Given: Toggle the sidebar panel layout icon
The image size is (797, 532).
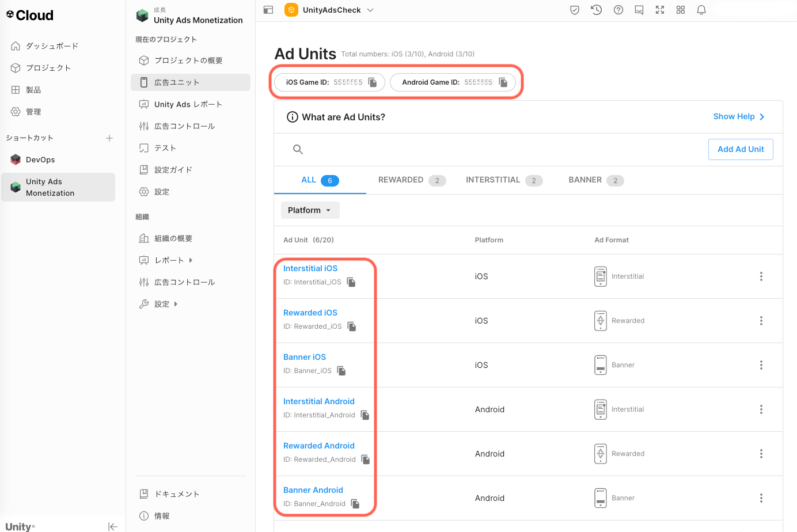Looking at the screenshot, I should [x=268, y=10].
